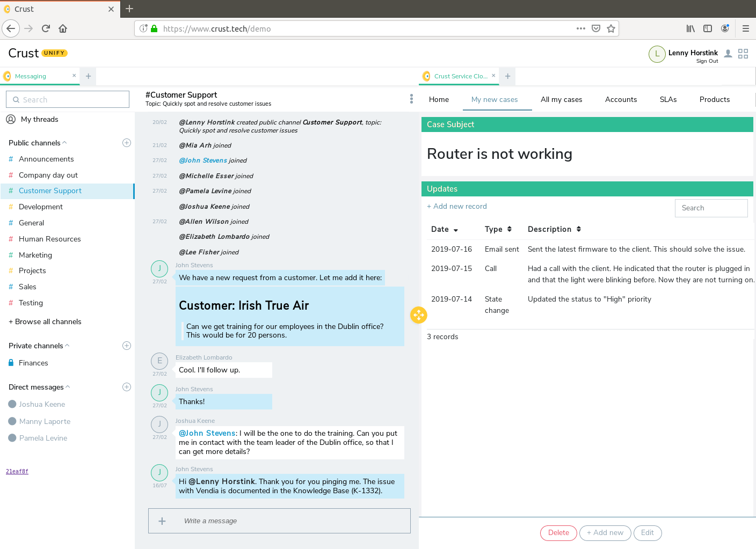The width and height of the screenshot is (756, 549).
Task: Click the browser back arrow
Action: click(11, 28)
